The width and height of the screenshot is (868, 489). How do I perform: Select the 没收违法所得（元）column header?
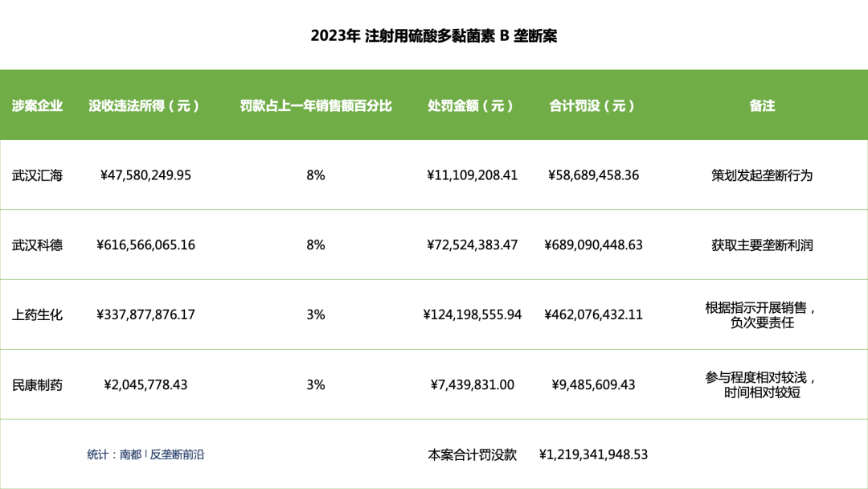[145, 105]
